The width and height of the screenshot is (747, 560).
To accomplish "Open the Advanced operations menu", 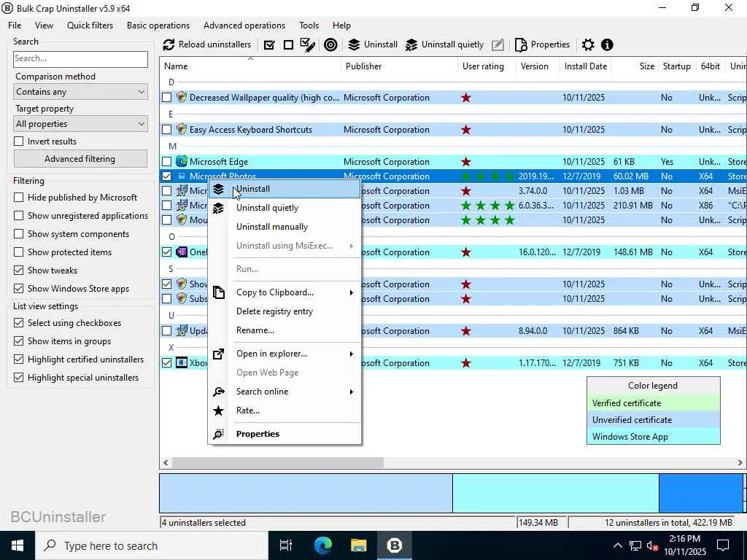I will click(x=244, y=26).
